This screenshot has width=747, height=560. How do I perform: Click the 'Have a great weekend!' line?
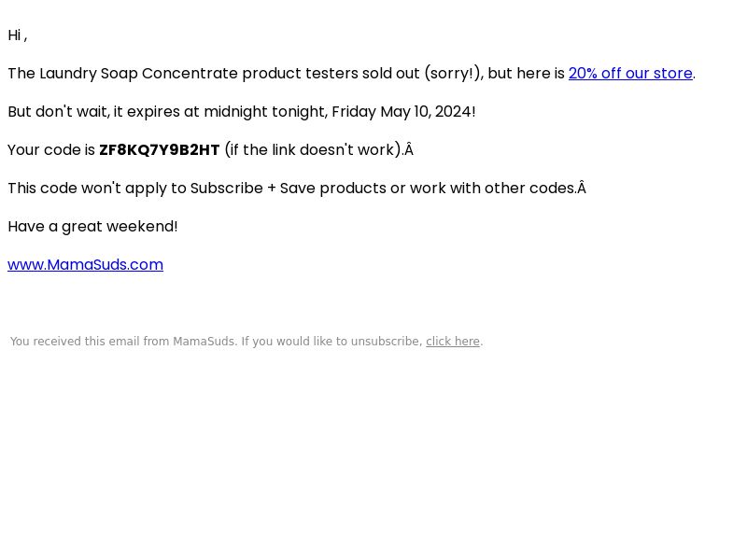coord(92,227)
